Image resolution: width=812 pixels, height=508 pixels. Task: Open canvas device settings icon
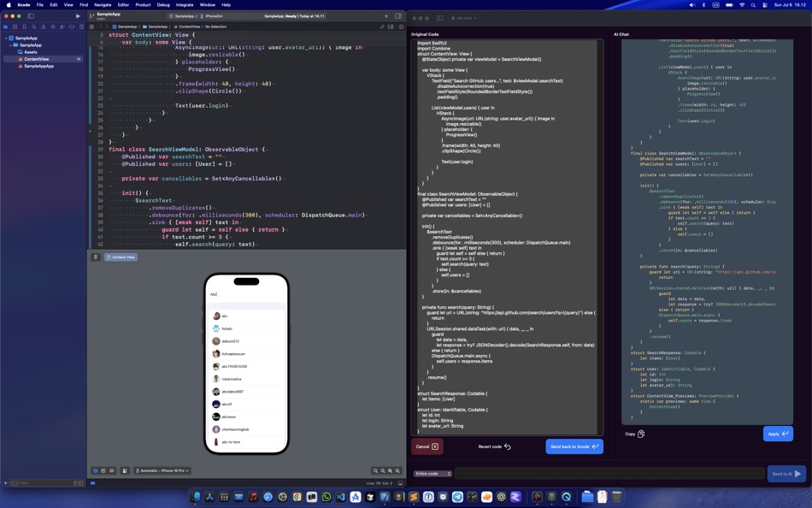(124, 470)
